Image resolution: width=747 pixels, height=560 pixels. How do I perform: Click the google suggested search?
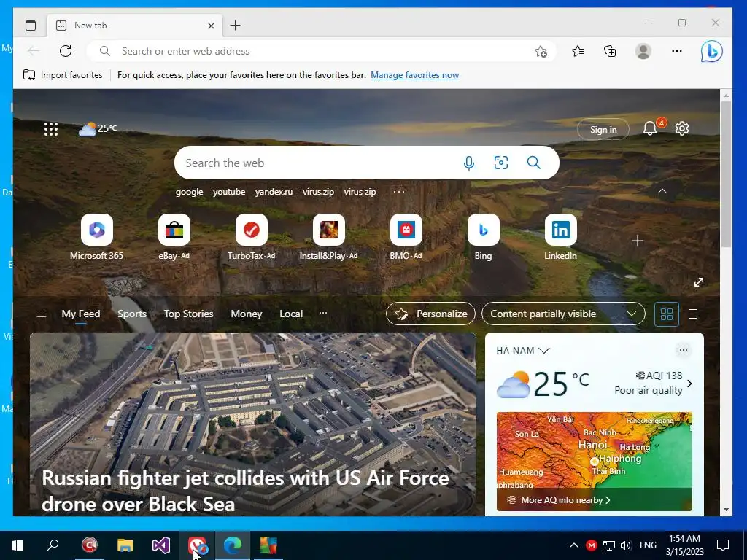(189, 192)
